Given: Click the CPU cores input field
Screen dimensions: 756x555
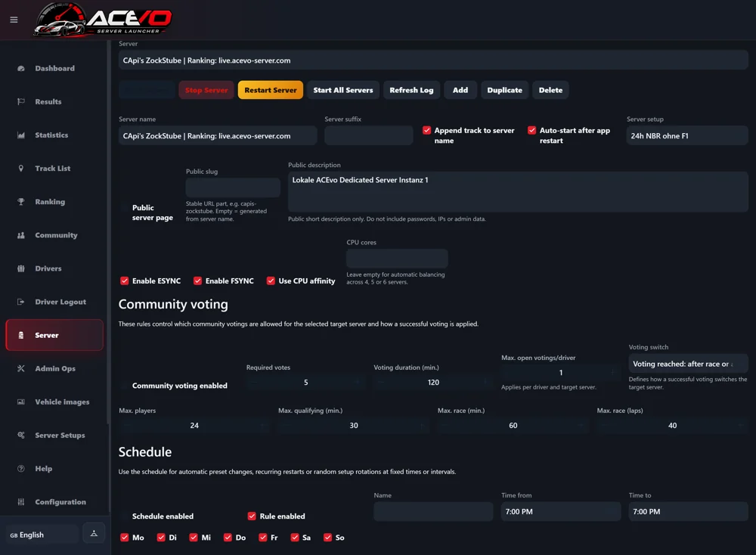Looking at the screenshot, I should click(x=398, y=259).
